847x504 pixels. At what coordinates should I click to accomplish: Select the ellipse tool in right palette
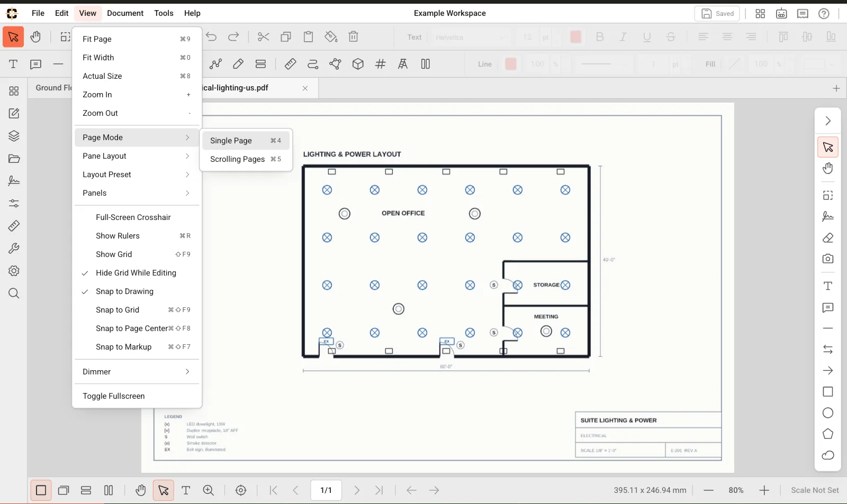pos(828,413)
